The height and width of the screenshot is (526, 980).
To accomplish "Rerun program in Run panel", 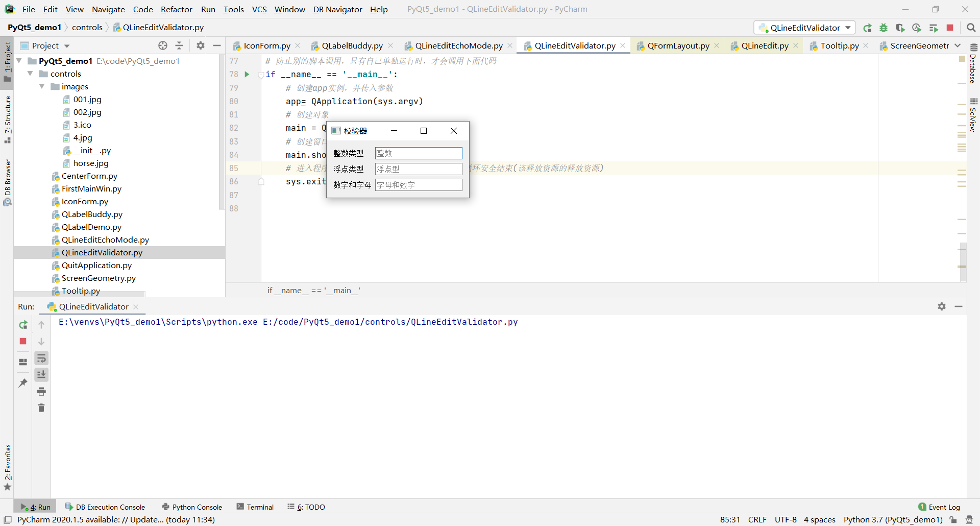I will 23,325.
